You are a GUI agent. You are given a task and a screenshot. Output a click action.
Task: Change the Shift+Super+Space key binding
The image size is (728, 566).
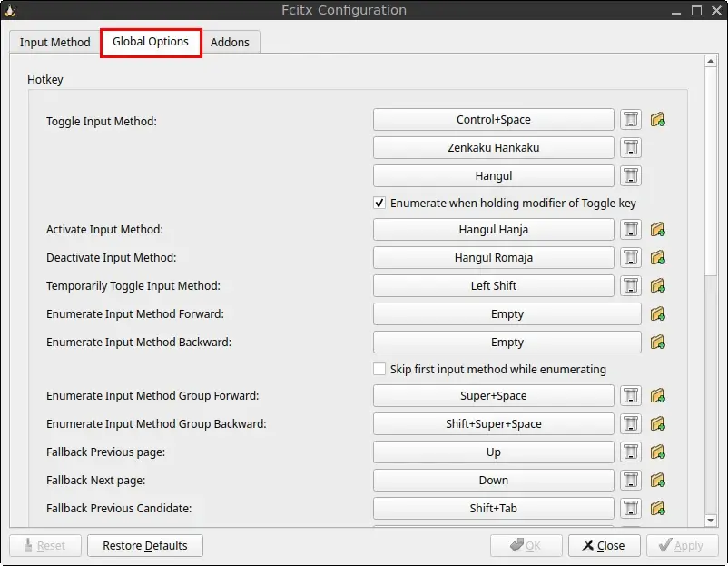pos(494,423)
